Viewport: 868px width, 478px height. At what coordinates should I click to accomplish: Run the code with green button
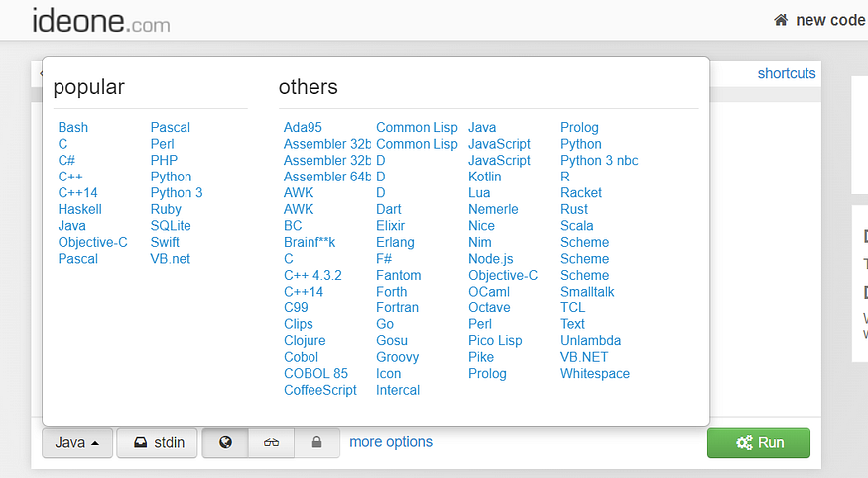click(x=759, y=442)
